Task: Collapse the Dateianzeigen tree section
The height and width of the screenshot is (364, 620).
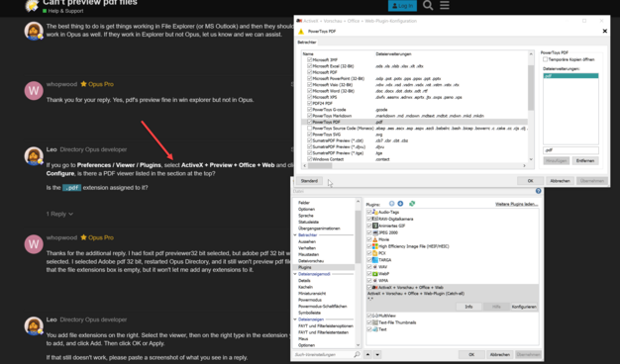Action: click(x=295, y=318)
